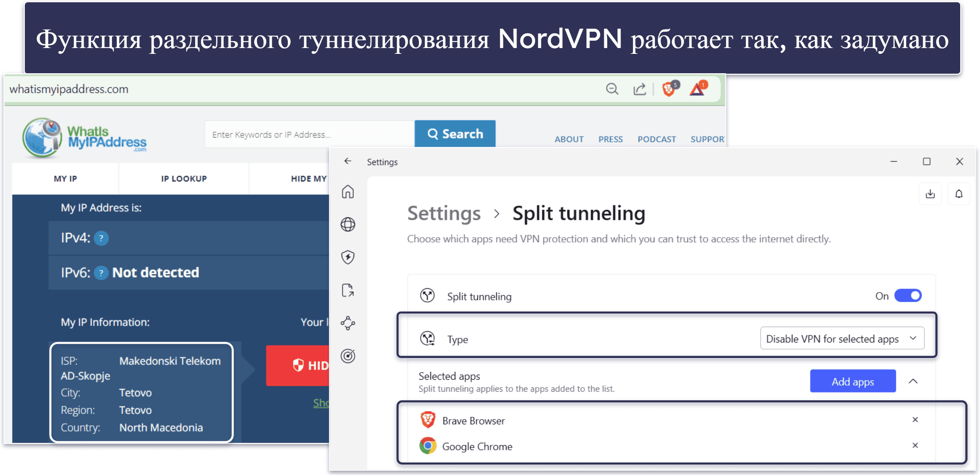Click the red Hide my IP button
980x475 pixels.
(x=297, y=365)
